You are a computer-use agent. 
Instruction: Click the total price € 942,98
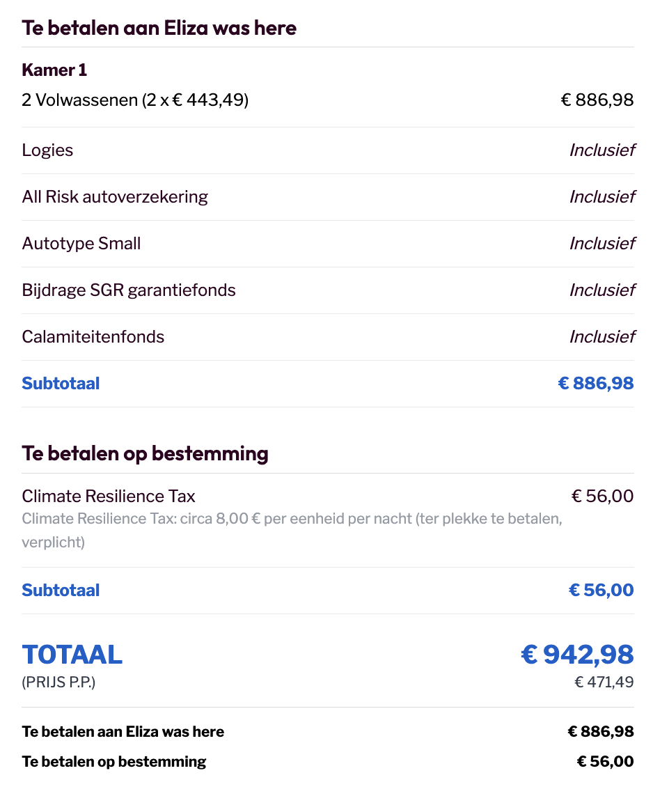[x=577, y=655]
